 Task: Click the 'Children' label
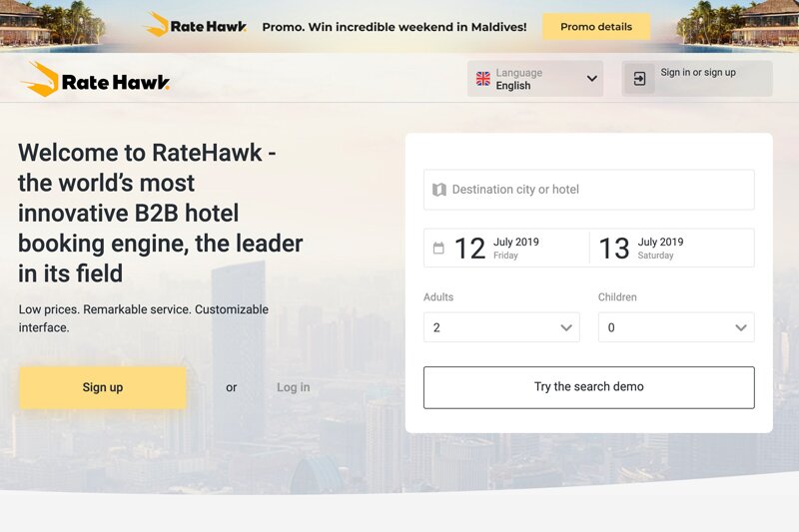(617, 296)
